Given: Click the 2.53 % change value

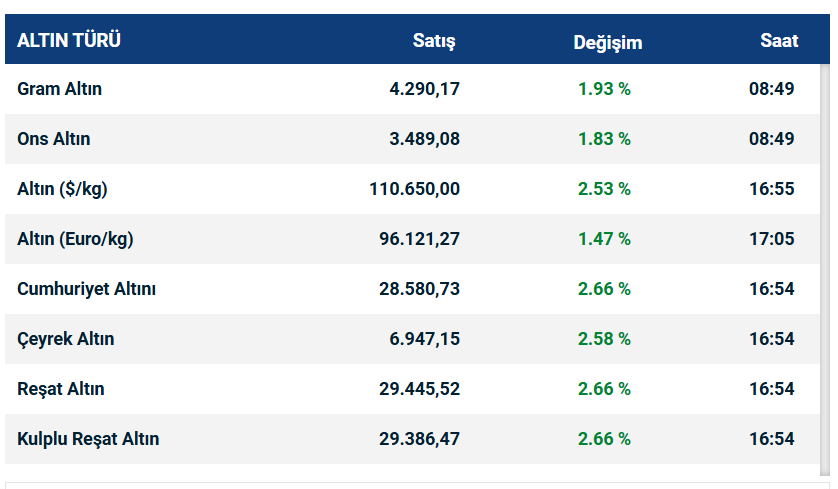Looking at the screenshot, I should coord(604,189).
